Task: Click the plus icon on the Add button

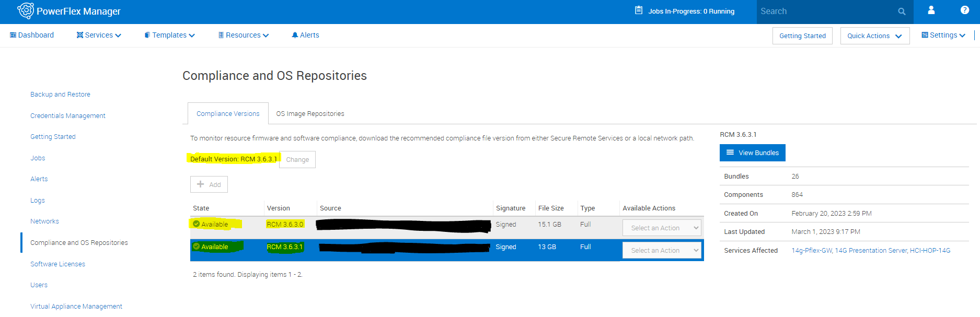Action: [x=200, y=184]
